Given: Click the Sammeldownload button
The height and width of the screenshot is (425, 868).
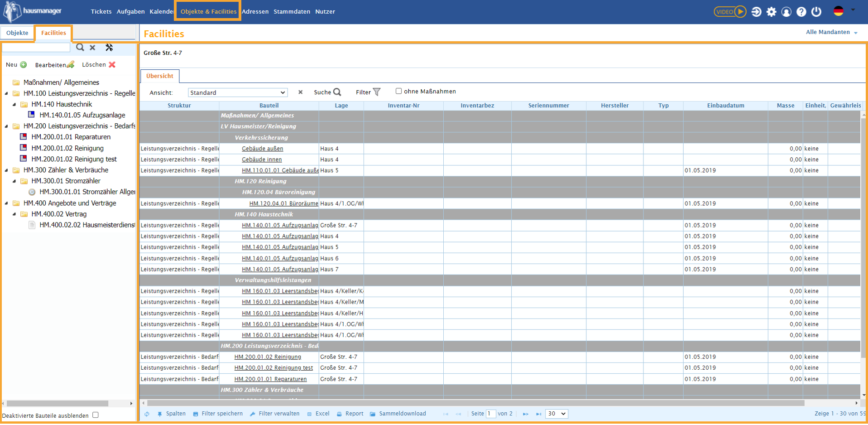Looking at the screenshot, I should click(x=398, y=414).
